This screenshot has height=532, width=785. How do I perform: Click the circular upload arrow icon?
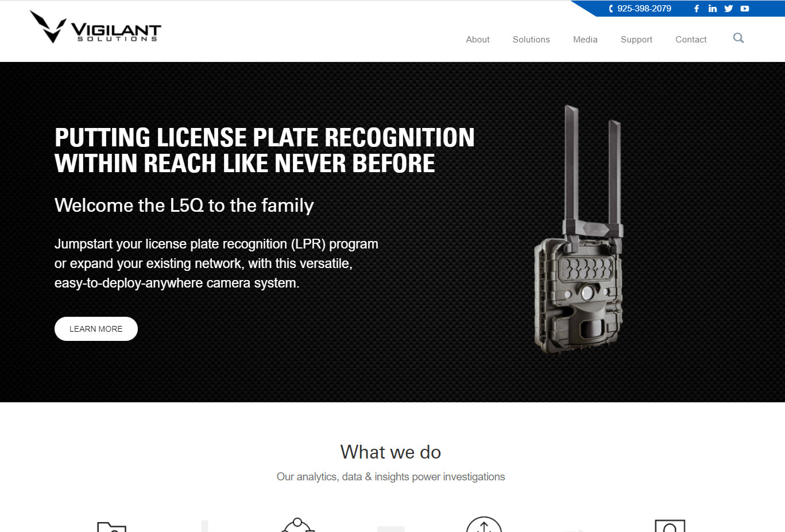pyautogui.click(x=484, y=524)
